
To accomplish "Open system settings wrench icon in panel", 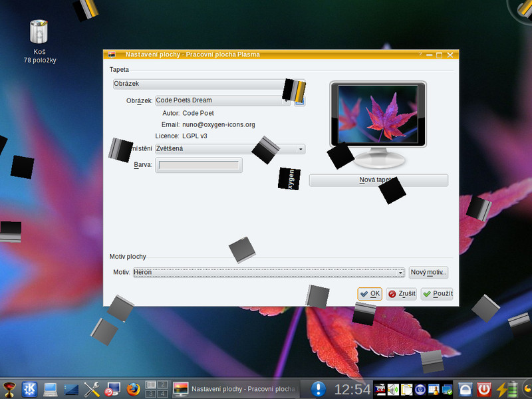I will tap(92, 388).
